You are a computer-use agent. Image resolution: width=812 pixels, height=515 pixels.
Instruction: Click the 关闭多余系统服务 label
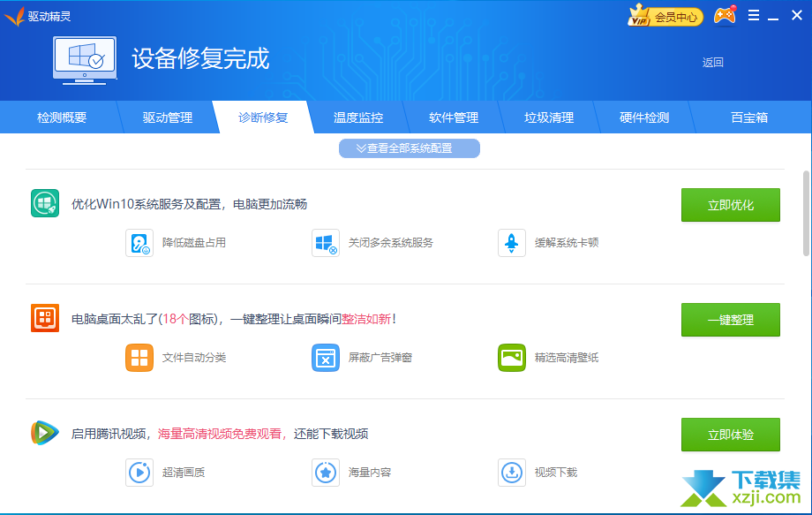point(390,242)
